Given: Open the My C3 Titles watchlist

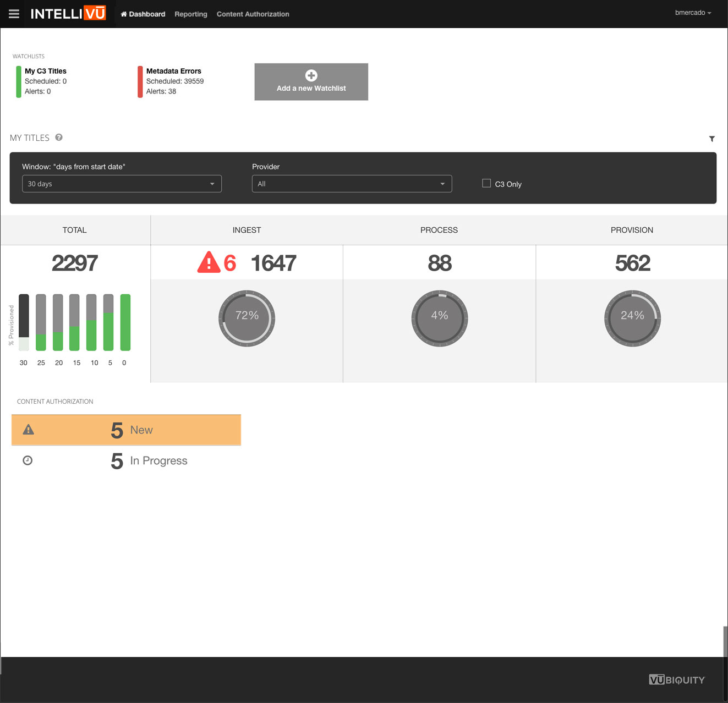Looking at the screenshot, I should click(46, 71).
